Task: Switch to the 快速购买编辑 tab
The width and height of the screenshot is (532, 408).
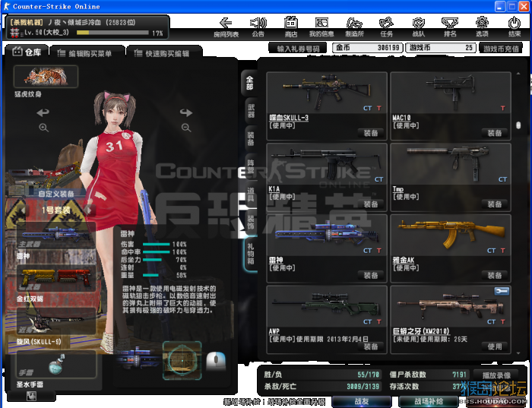Action: pos(164,53)
